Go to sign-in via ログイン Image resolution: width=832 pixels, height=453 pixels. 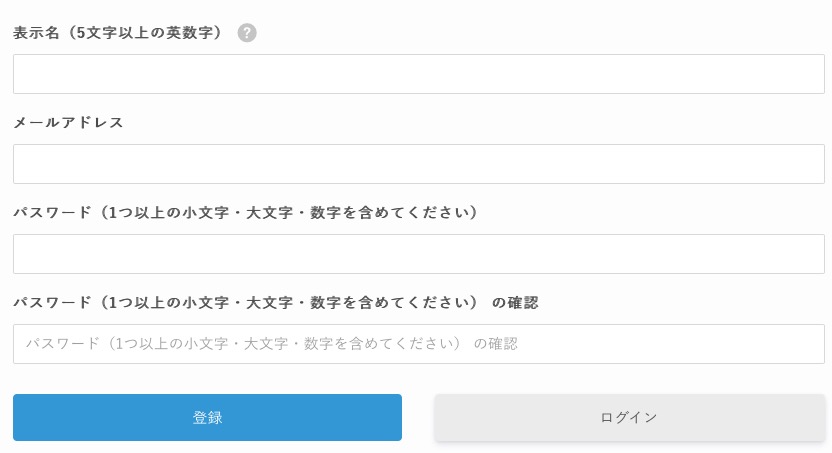click(x=629, y=417)
